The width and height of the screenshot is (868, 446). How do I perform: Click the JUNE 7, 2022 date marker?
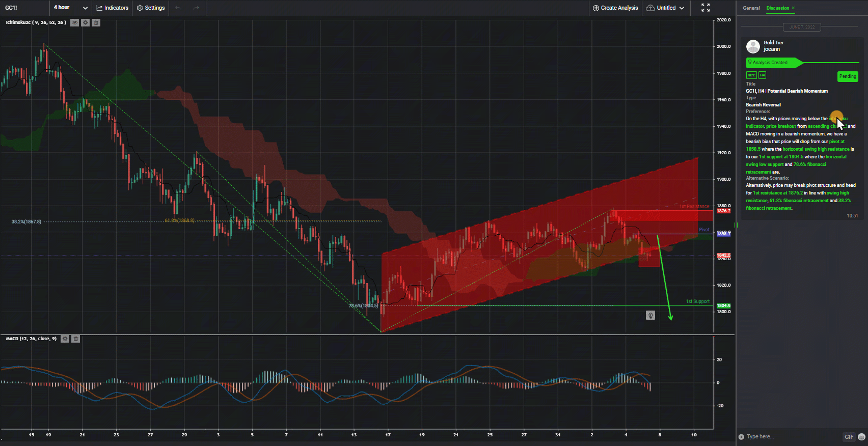802,27
